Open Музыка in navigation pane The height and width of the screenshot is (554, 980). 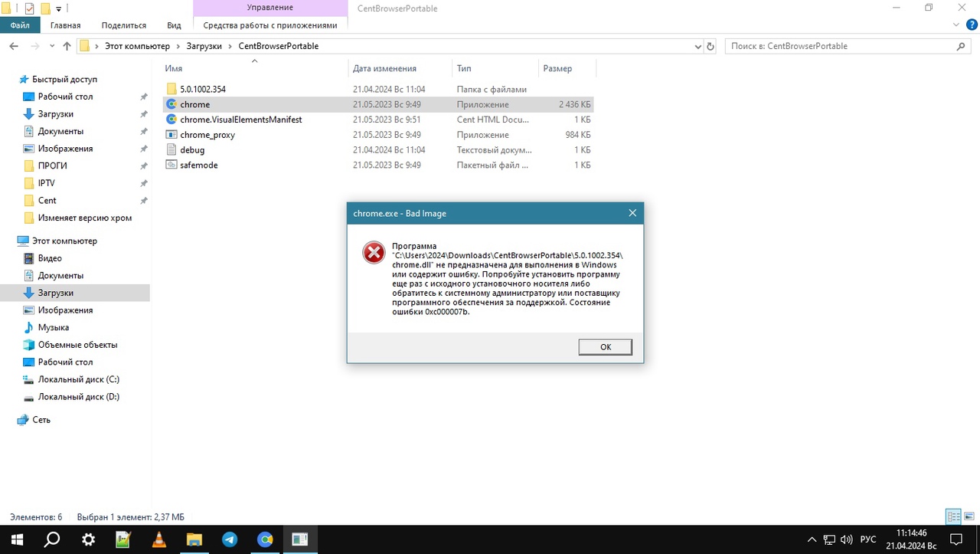click(x=54, y=327)
